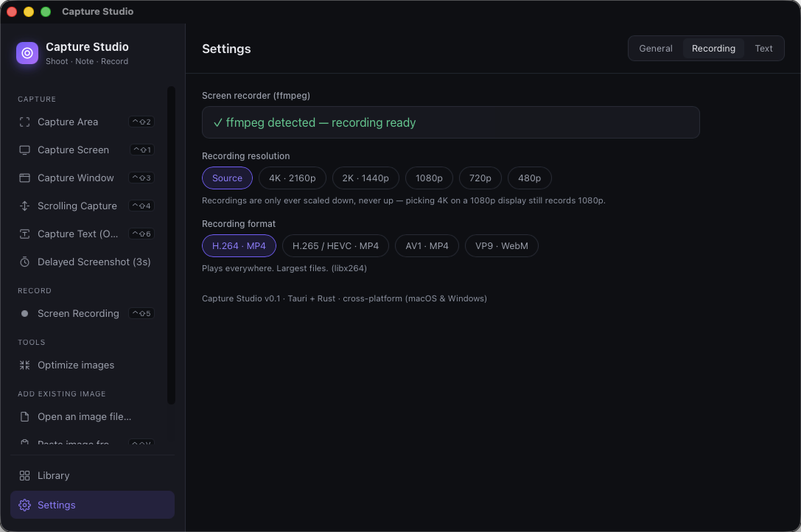Start Screen Recording from sidebar
The width and height of the screenshot is (801, 532).
coord(87,314)
